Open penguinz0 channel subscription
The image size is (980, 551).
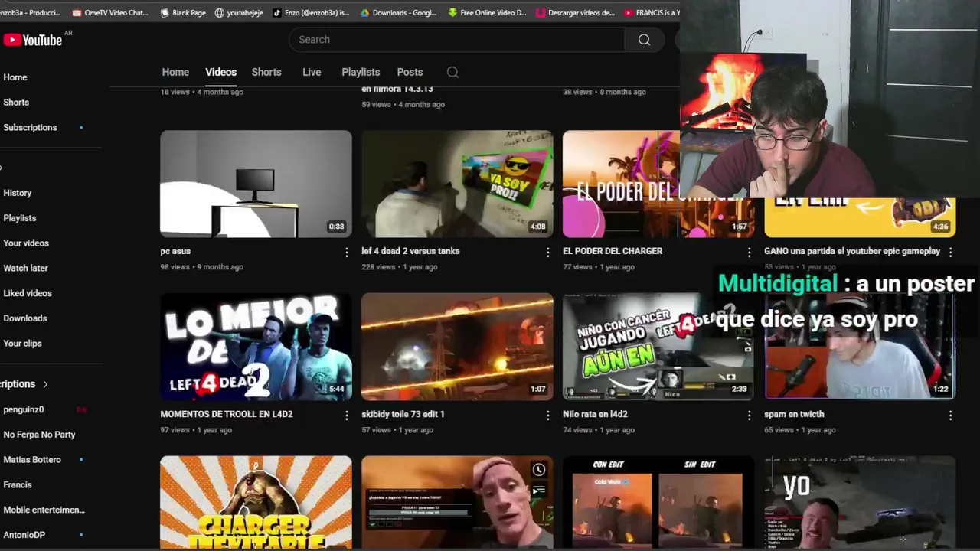coord(24,409)
